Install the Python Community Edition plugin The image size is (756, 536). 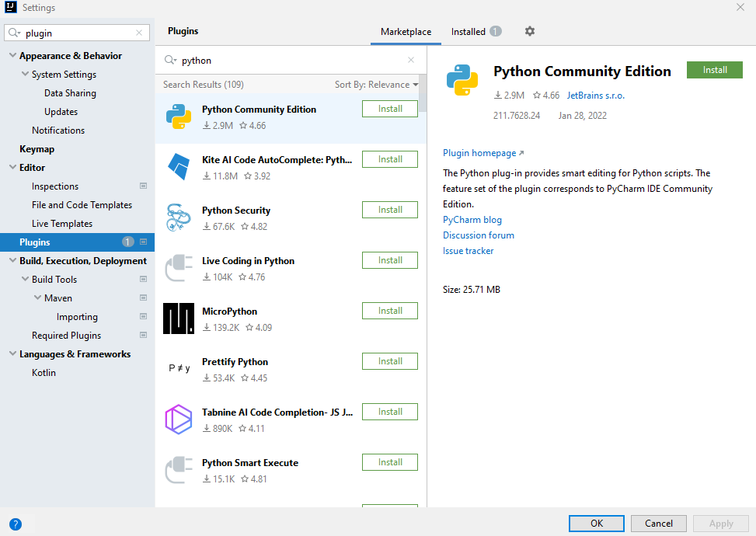(714, 69)
